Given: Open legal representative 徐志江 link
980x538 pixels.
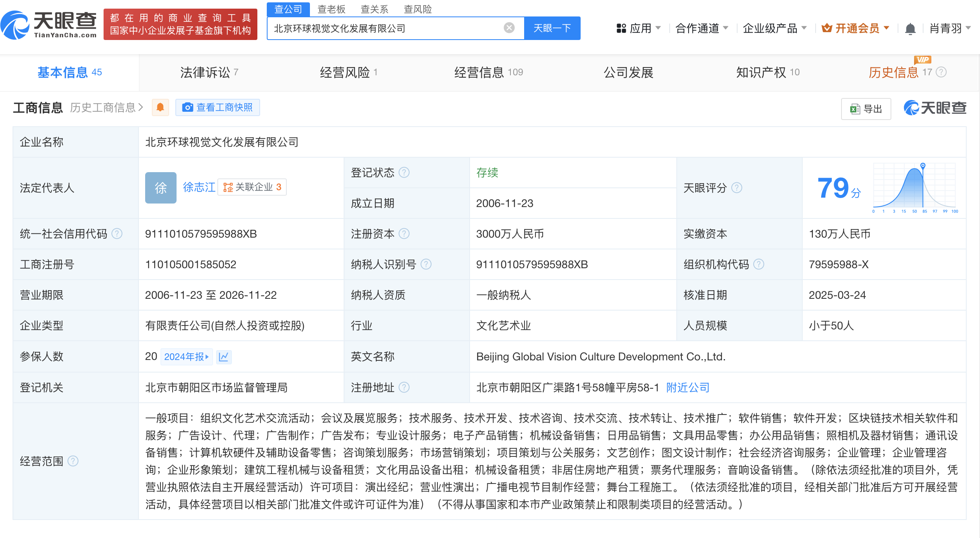Looking at the screenshot, I should [x=199, y=187].
